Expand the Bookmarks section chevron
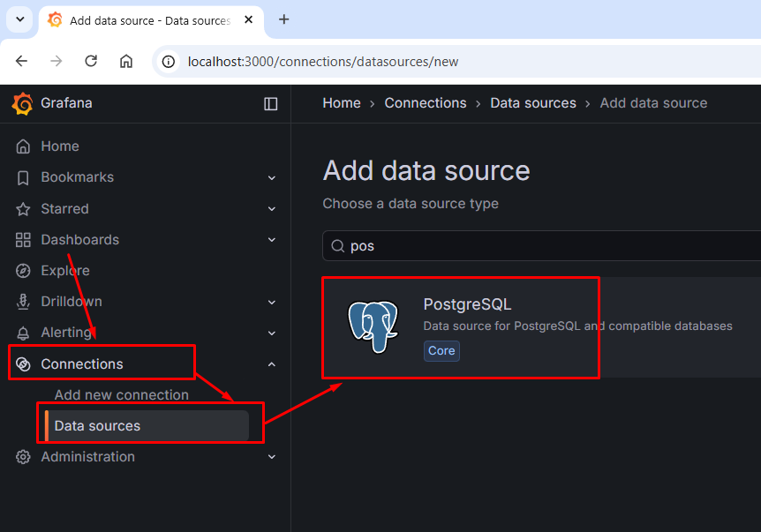This screenshot has width=761, height=532. [272, 178]
